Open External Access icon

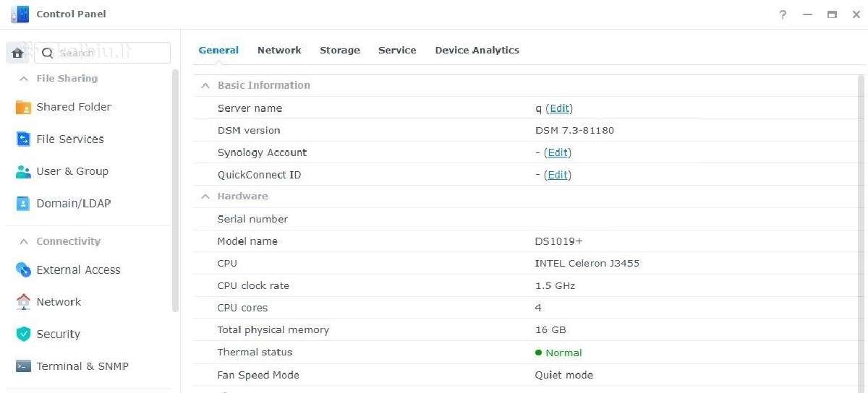[x=23, y=269]
